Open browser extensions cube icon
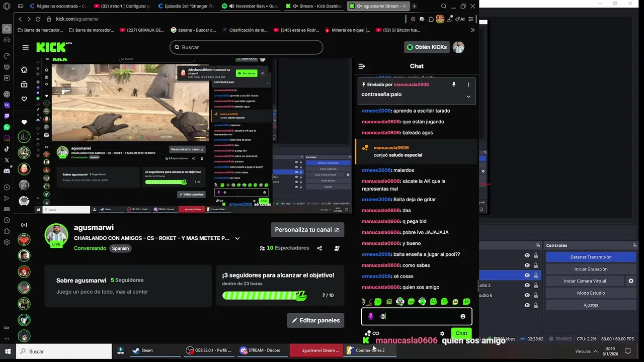This screenshot has height=362, width=644. tap(431, 19)
